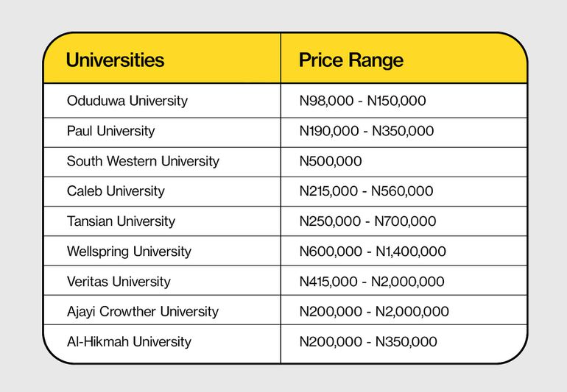The width and height of the screenshot is (567, 392).
Task: Click the Price Range column header
Action: (x=351, y=60)
